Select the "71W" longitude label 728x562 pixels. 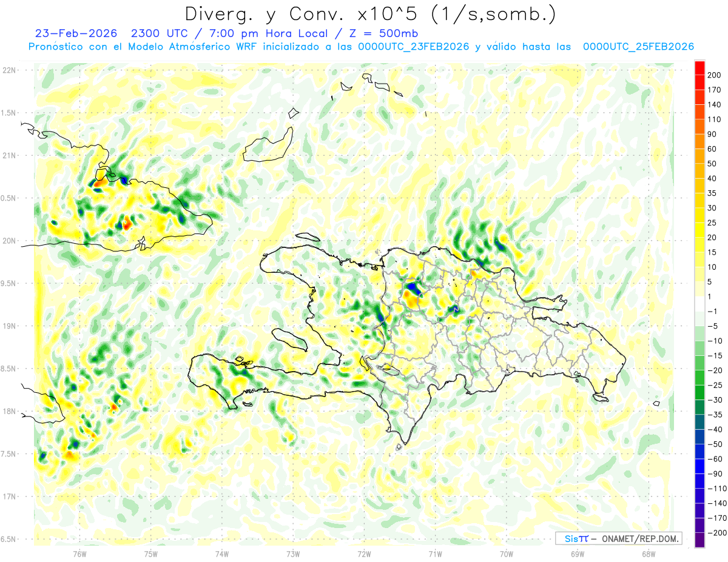point(435,554)
